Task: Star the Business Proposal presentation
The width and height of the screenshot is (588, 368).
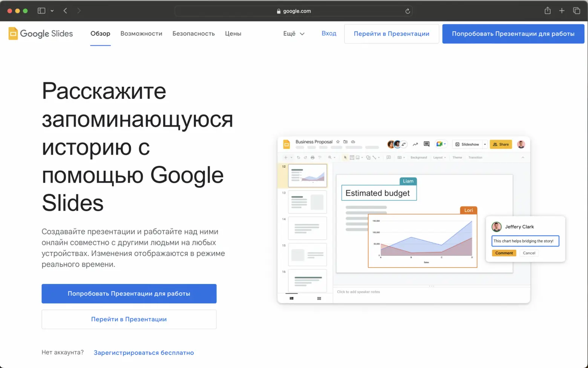Action: coord(338,142)
